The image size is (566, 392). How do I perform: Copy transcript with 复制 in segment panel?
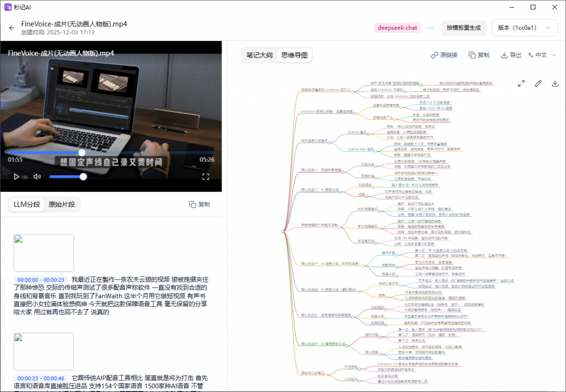pos(199,205)
